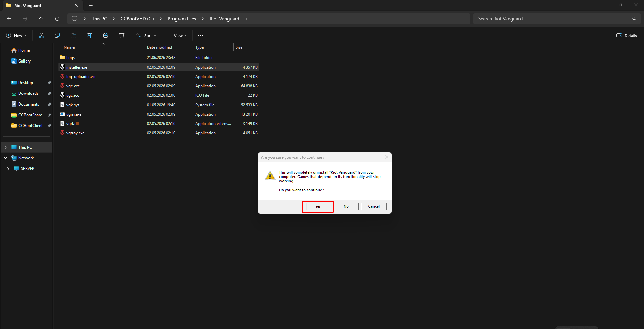Click the System file type cell
This screenshot has width=644, height=329.
point(205,105)
